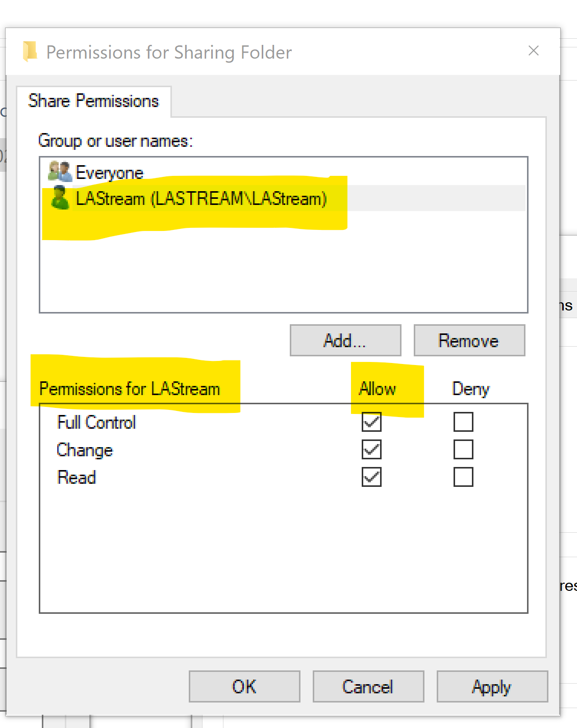Switch to the Share Permissions tab
Image resolution: width=577 pixels, height=728 pixels.
pyautogui.click(x=93, y=101)
